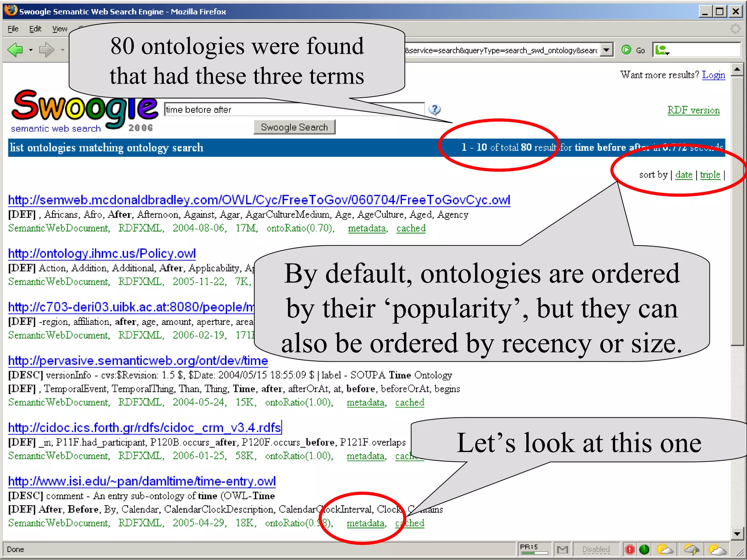The image size is (747, 560).
Task: Click the green circle status bar icon
Action: [645, 549]
